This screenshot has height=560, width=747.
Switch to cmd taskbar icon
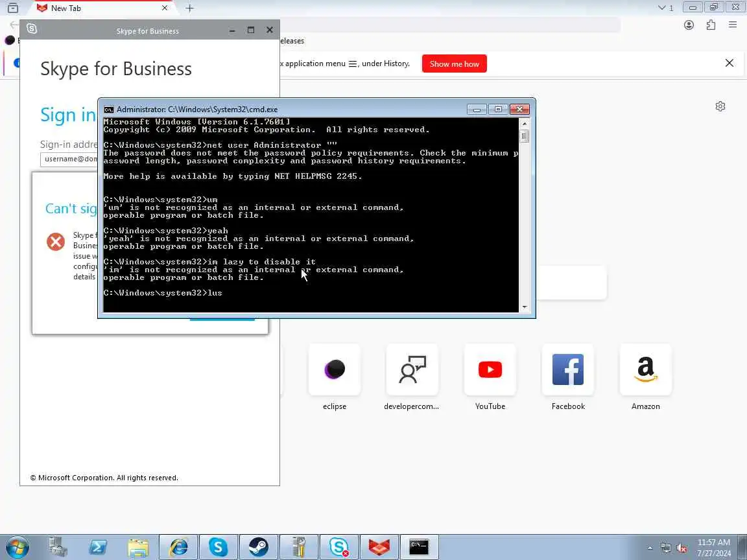419,546
